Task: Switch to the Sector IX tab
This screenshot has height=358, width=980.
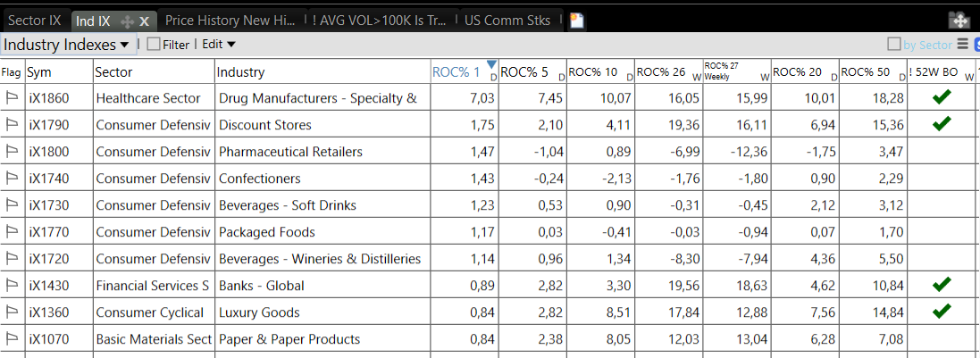Action: point(35,21)
